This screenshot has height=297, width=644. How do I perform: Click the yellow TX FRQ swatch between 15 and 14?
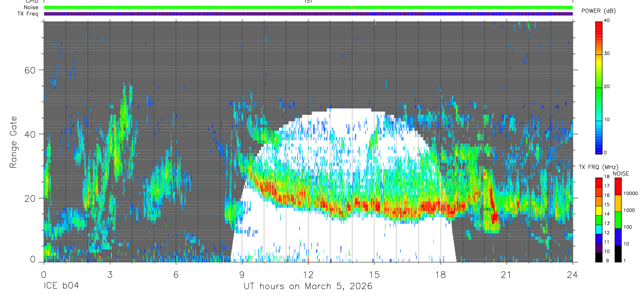click(x=599, y=210)
